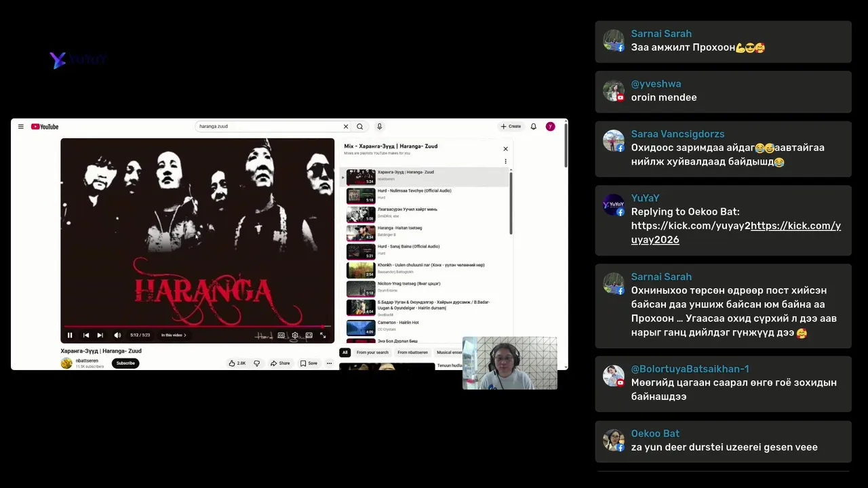Click the Oekoo Bat chat name
This screenshot has width=868, height=488.
[655, 434]
